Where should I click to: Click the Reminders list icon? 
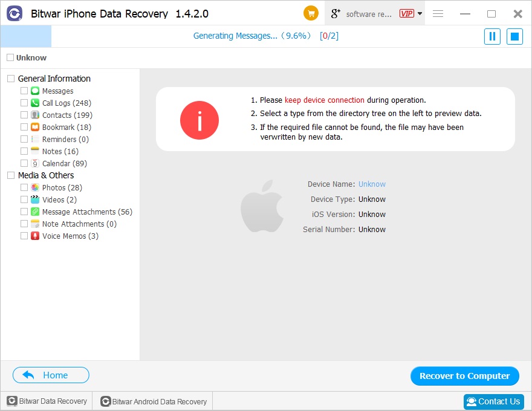35,139
